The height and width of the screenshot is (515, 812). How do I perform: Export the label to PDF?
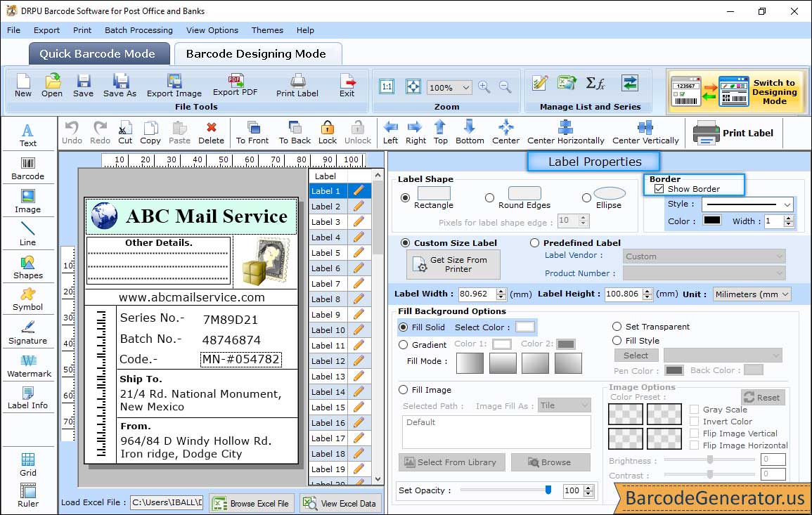click(235, 85)
